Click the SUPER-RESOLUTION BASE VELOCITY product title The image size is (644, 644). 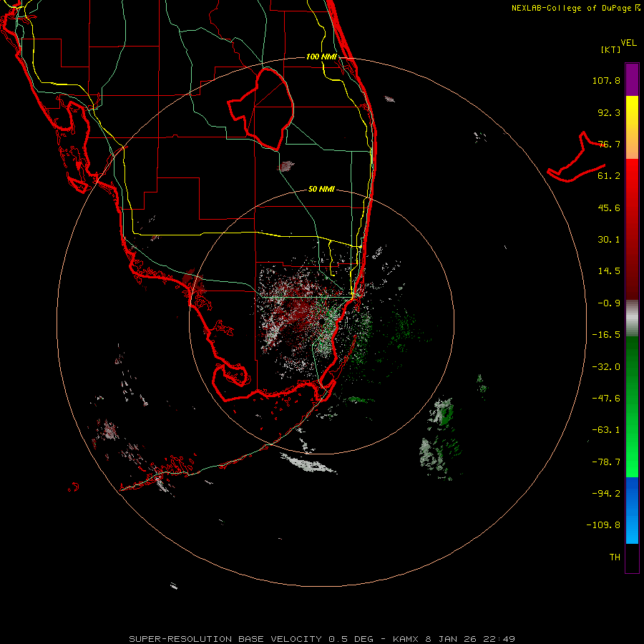[225, 639]
